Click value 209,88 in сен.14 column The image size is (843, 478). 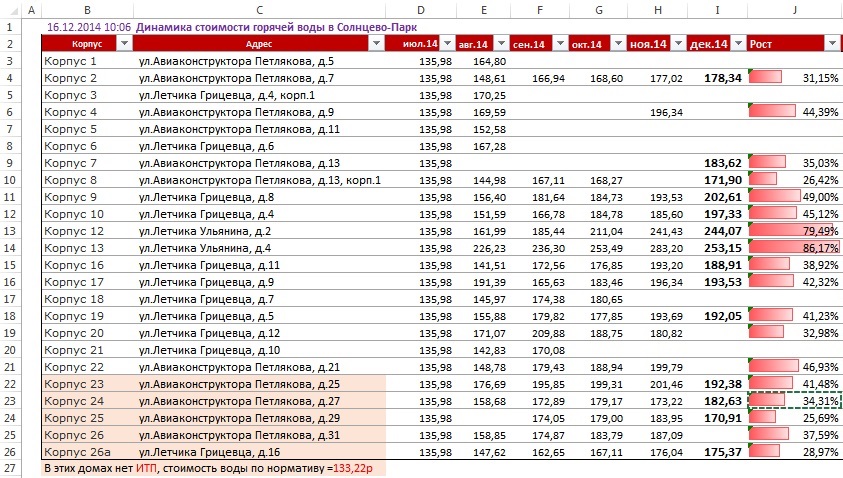[x=548, y=333]
